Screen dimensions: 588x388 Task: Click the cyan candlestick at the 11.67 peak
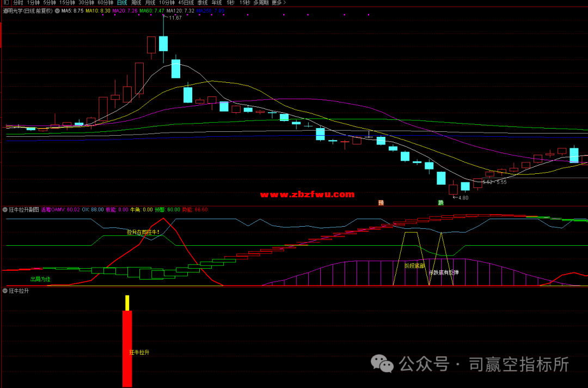[x=163, y=44]
